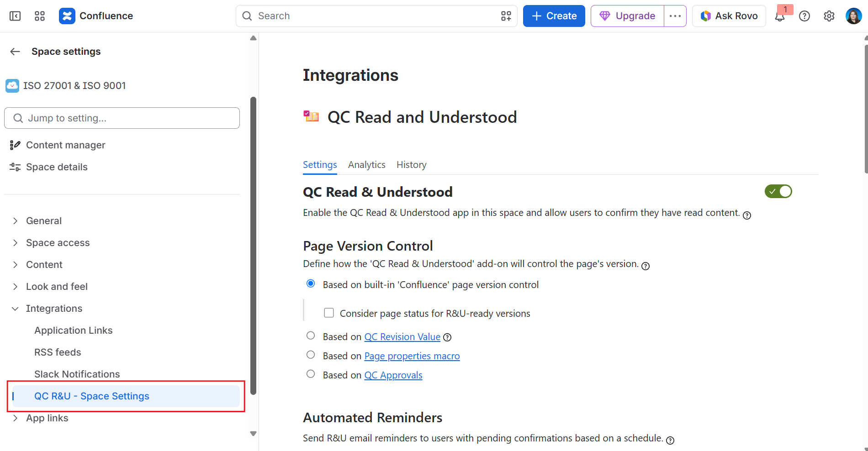Open notifications bell icon

780,16
